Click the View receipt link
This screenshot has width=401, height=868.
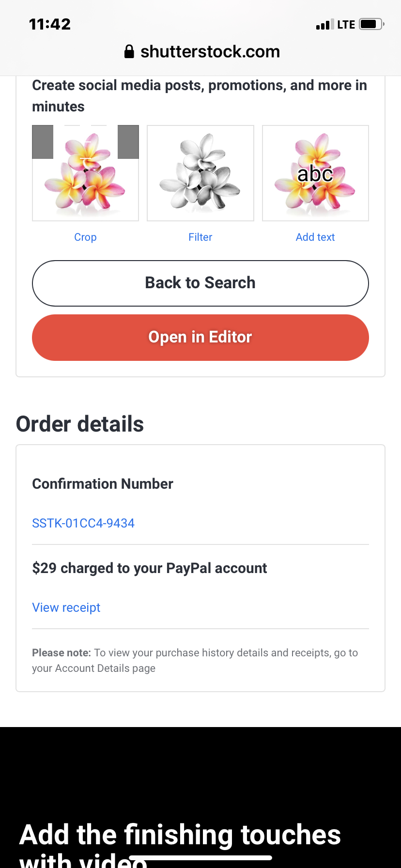[66, 607]
